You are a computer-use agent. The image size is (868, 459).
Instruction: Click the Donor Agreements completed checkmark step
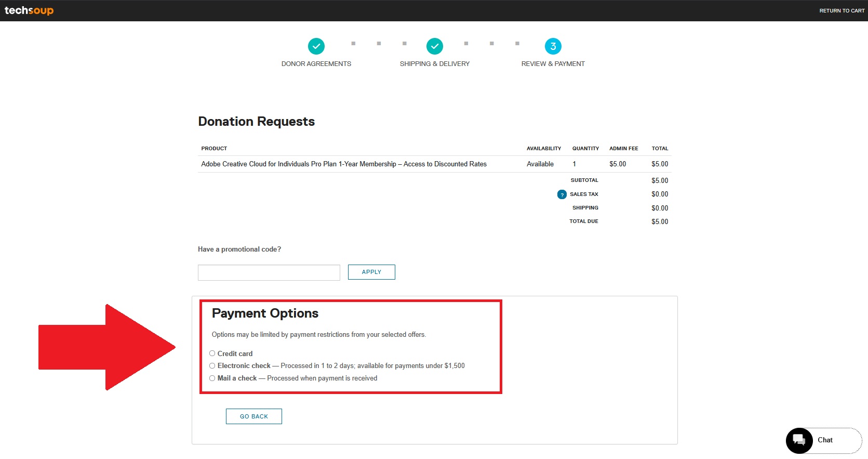pos(316,46)
